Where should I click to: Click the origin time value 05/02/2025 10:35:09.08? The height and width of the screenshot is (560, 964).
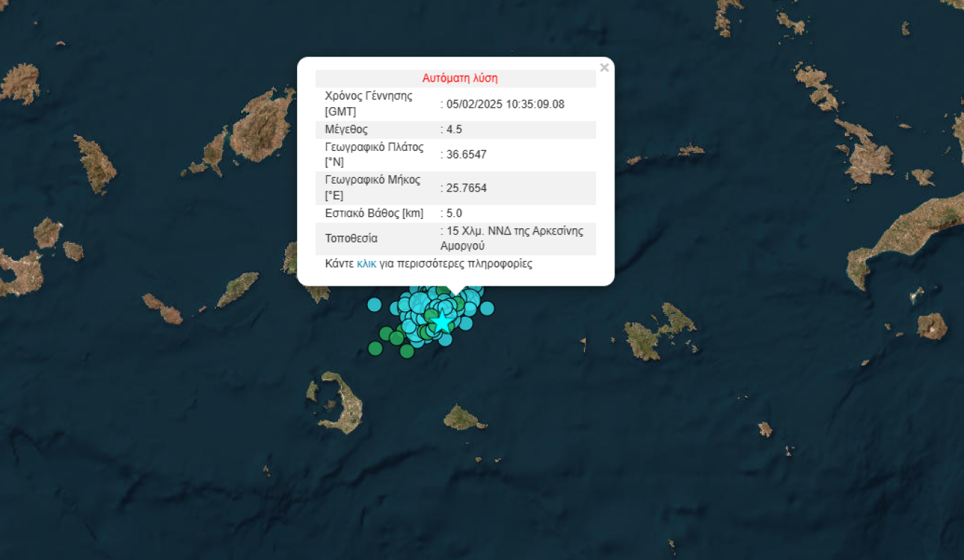(x=505, y=104)
